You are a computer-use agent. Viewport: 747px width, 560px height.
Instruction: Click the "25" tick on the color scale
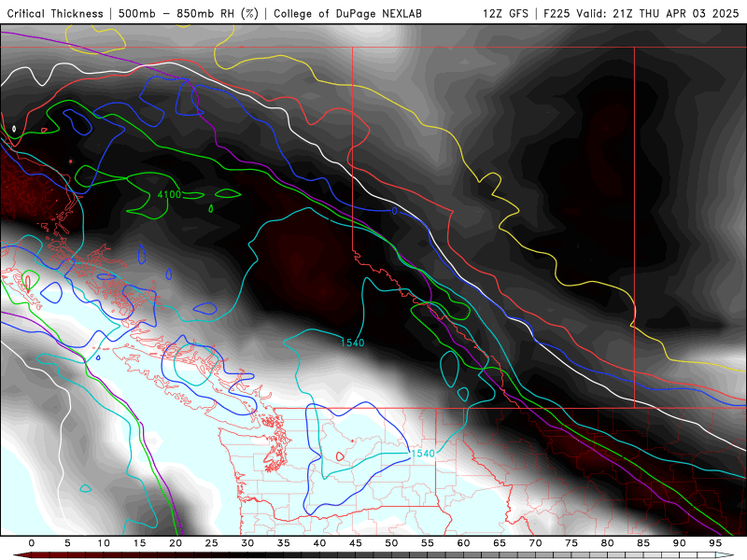[212, 543]
